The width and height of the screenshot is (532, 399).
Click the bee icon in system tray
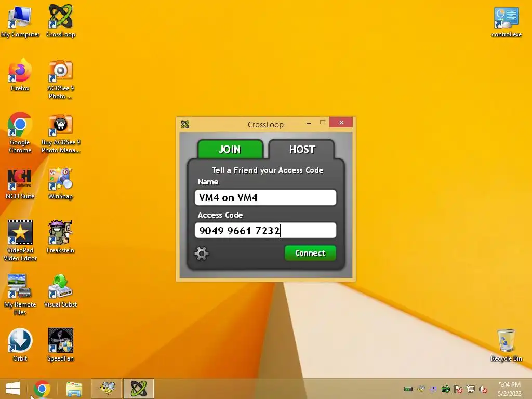pos(421,389)
